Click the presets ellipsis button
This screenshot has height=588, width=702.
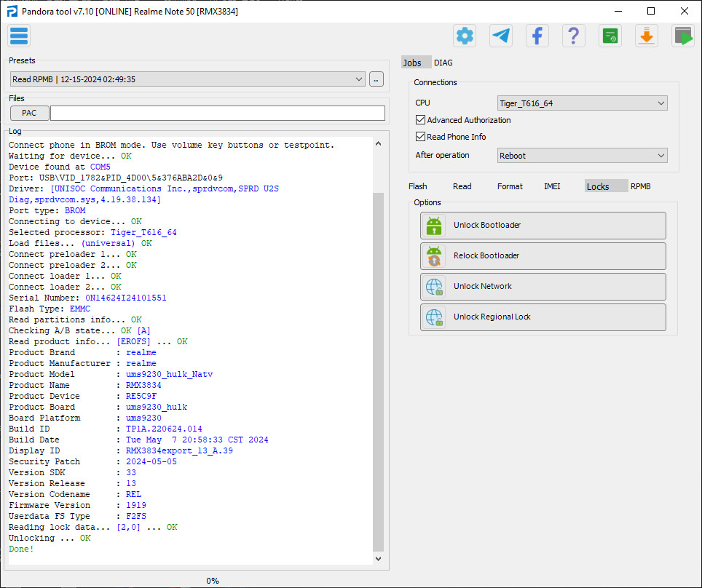click(x=376, y=79)
